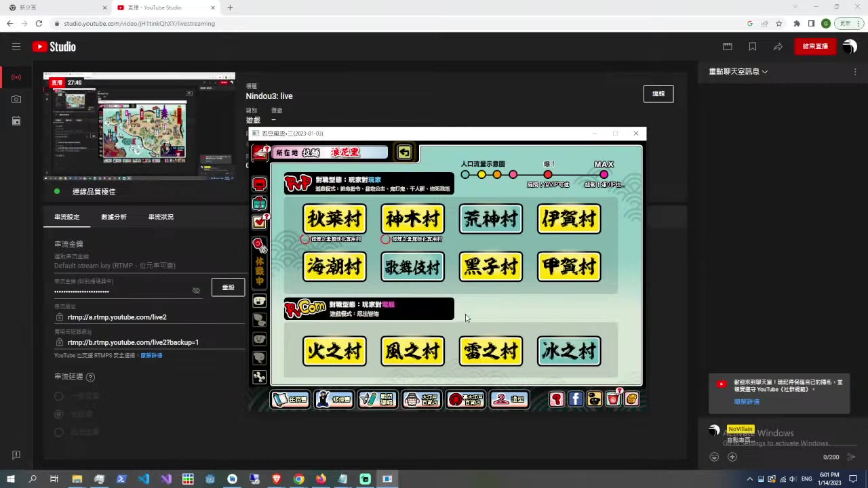
Task: Open the chat welcome learn more link
Action: pos(747,402)
